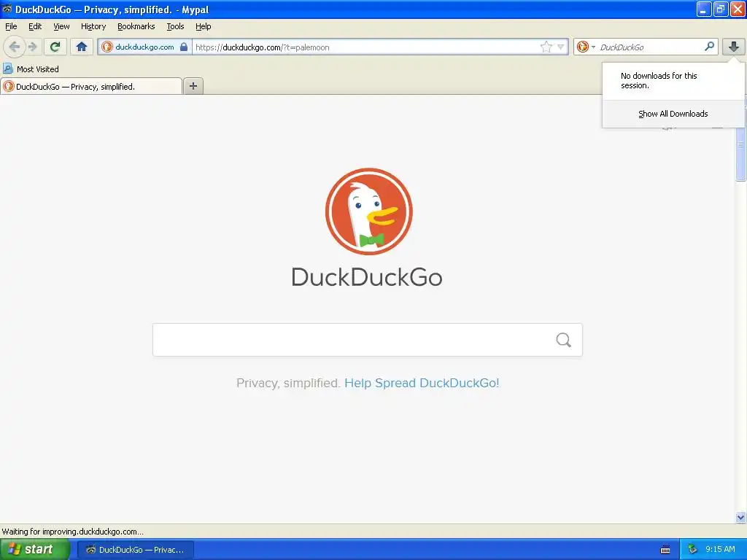The image size is (747, 560).
Task: Click the page scrollbar down arrow
Action: point(741,517)
